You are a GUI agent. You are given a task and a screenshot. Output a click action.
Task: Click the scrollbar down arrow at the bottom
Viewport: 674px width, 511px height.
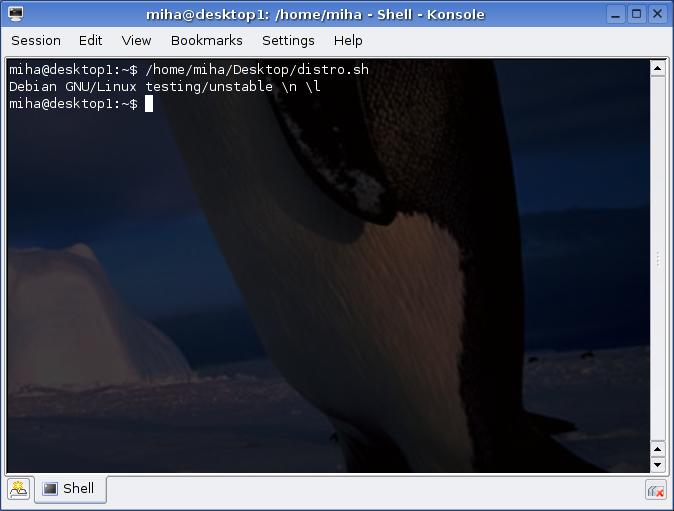pyautogui.click(x=658, y=465)
